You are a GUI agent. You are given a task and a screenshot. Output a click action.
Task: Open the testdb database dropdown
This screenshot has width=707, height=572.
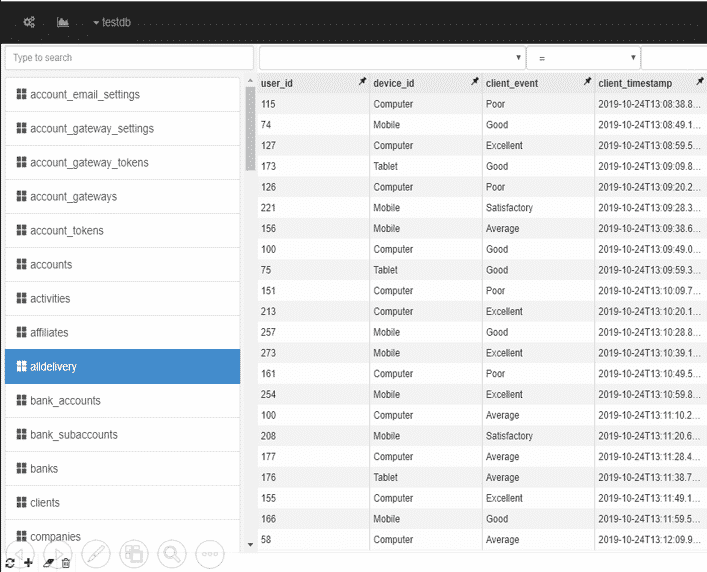(112, 22)
